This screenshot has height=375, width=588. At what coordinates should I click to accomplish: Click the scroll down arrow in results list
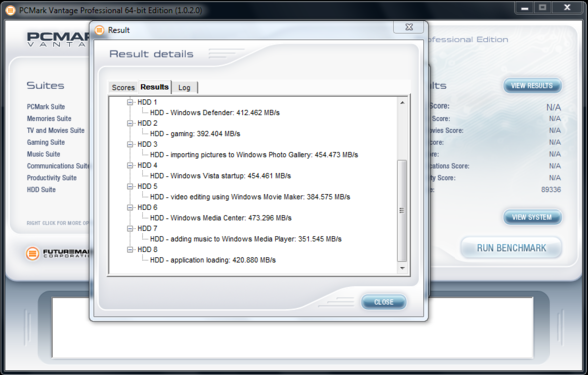[402, 268]
